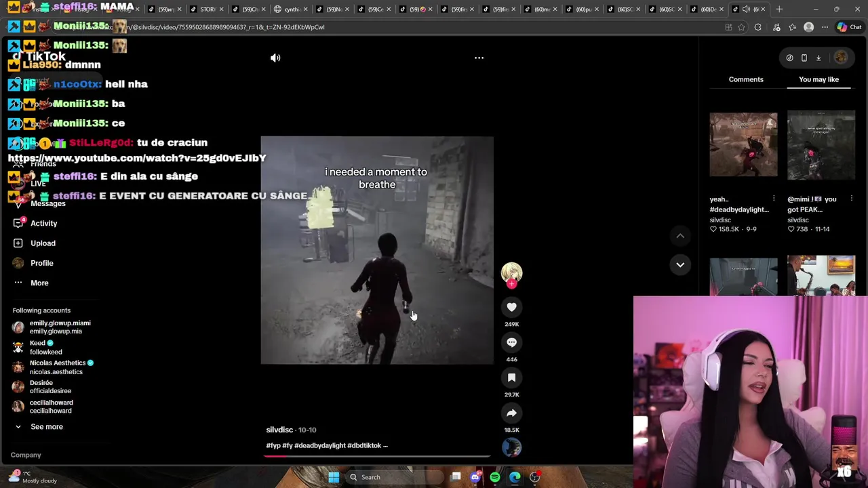This screenshot has width=868, height=488.
Task: Mute the TikTok video with the speaker icon
Action: [275, 58]
